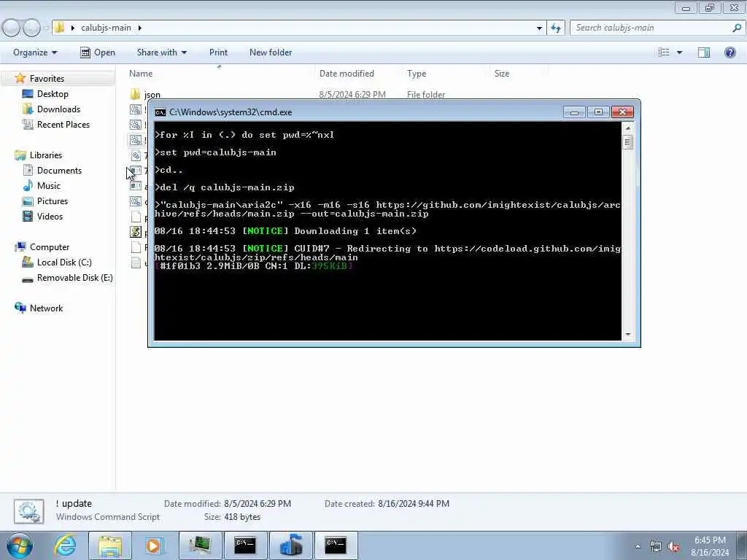Click the json row's 'File folder' type
Image resolution: width=747 pixels, height=560 pixels.
tap(426, 95)
